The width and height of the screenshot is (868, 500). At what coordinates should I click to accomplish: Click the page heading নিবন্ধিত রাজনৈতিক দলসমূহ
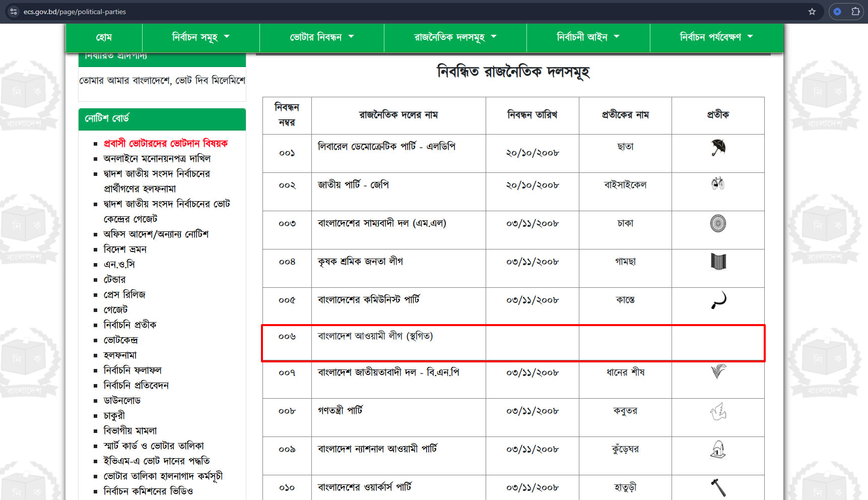[513, 72]
